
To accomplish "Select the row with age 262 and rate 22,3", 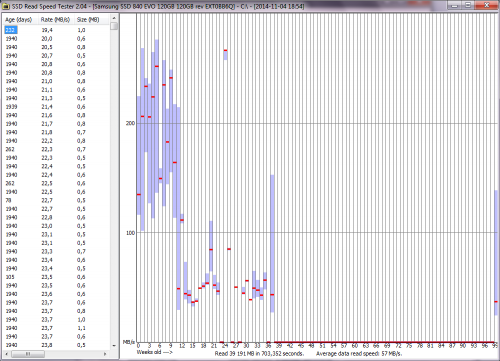I will [x=56, y=149].
